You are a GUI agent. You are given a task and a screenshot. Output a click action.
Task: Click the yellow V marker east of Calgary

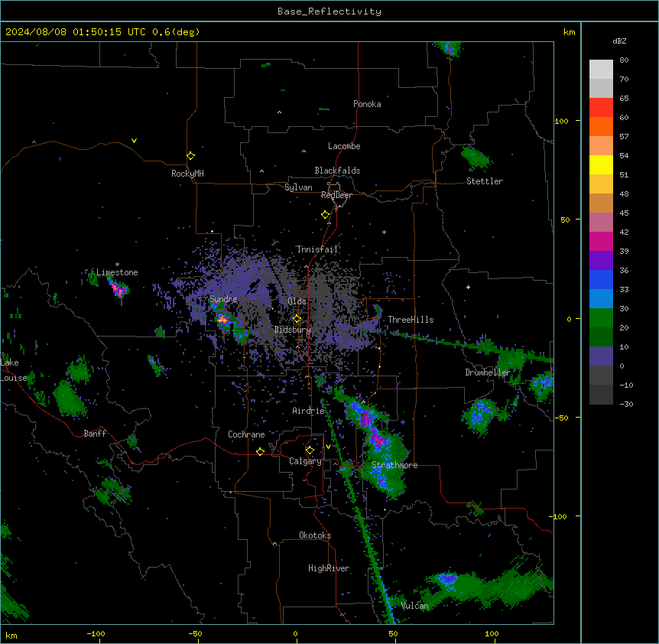coord(328,447)
